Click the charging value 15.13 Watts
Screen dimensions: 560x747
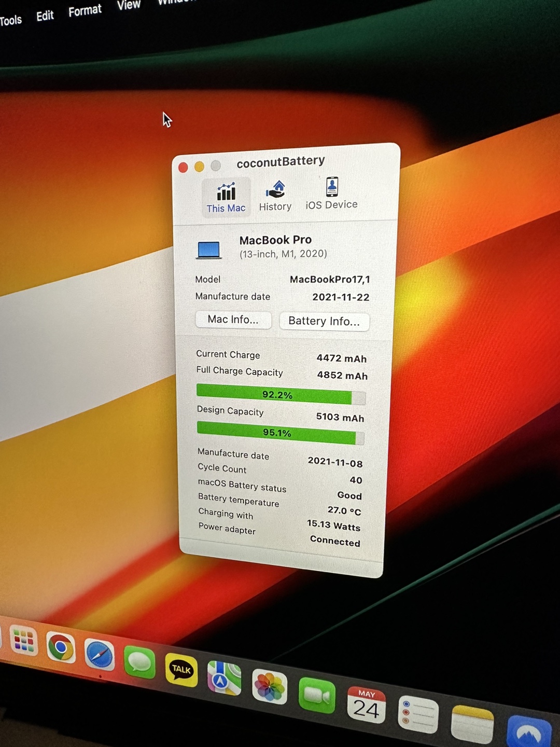pyautogui.click(x=333, y=525)
